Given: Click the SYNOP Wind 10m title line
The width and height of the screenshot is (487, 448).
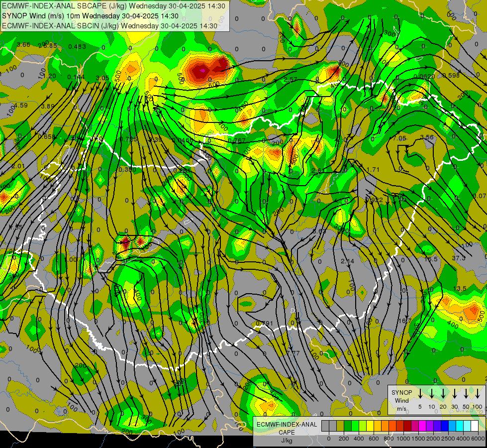Looking at the screenshot, I should coord(90,16).
